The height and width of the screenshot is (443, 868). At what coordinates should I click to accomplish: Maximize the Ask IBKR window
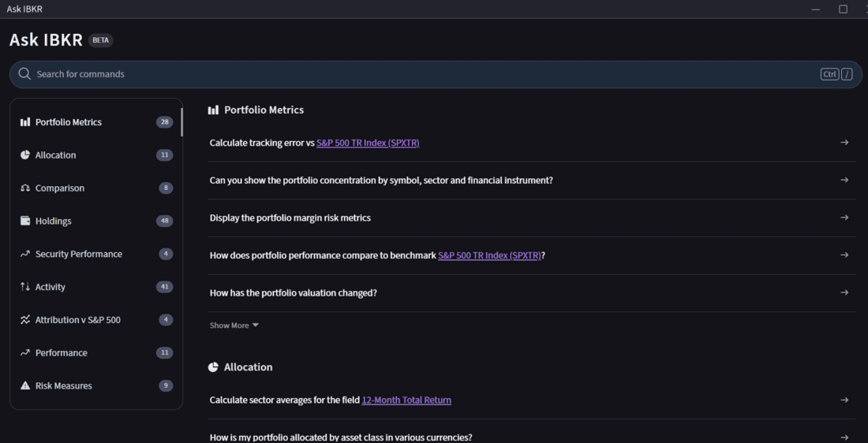(843, 9)
